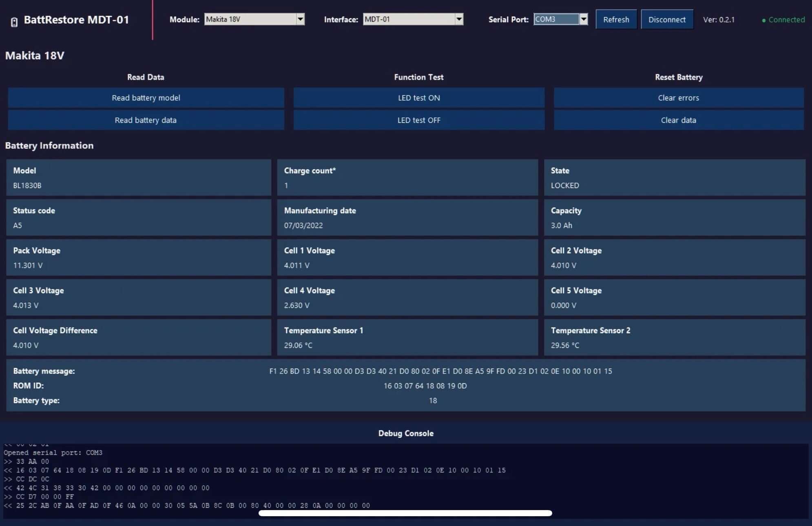
Task: Select Read battery model
Action: (146, 97)
